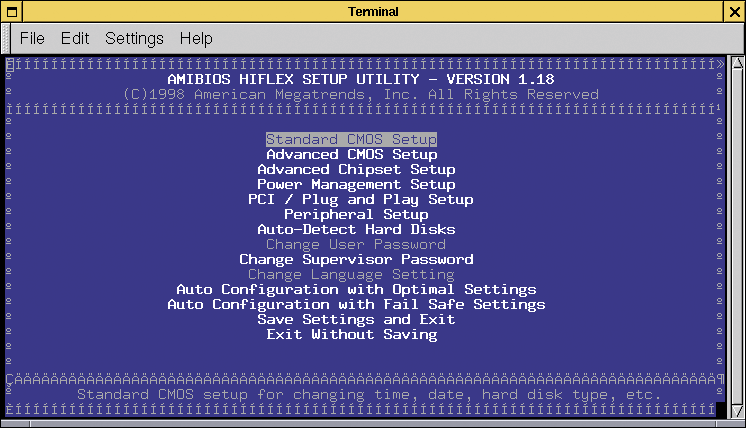
Task: Select Power Management Setup entry
Action: pyautogui.click(x=356, y=185)
